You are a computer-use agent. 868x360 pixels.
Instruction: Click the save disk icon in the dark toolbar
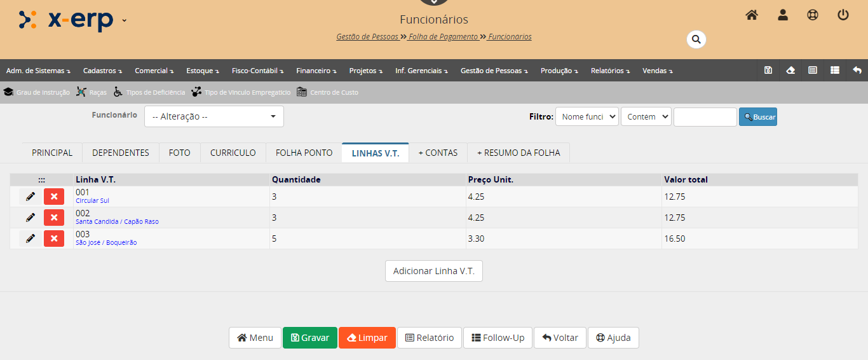[768, 71]
